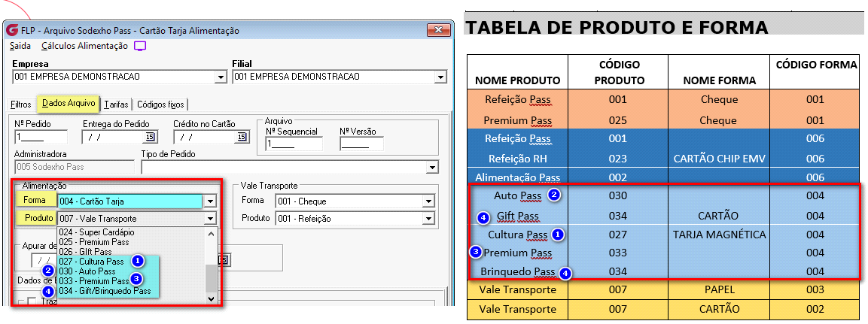This screenshot has height=324, width=868.
Task: Click the PAPEL cell in table
Action: pyautogui.click(x=719, y=289)
